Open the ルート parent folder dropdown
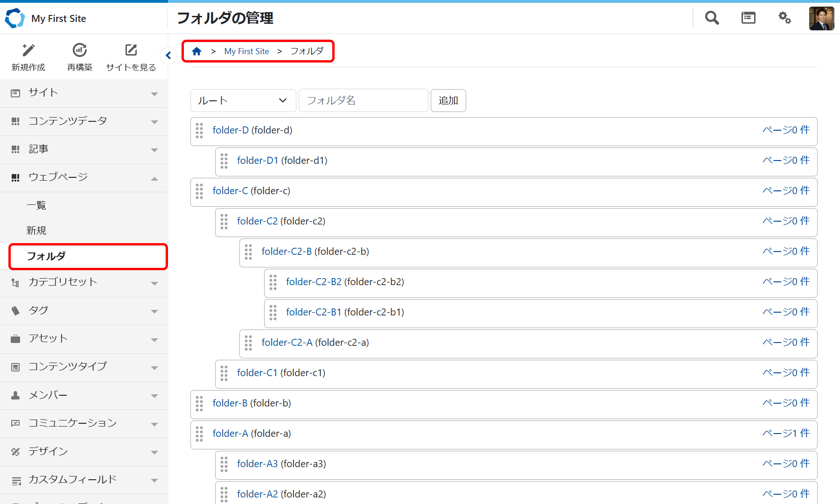The height and width of the screenshot is (504, 840). tap(243, 101)
